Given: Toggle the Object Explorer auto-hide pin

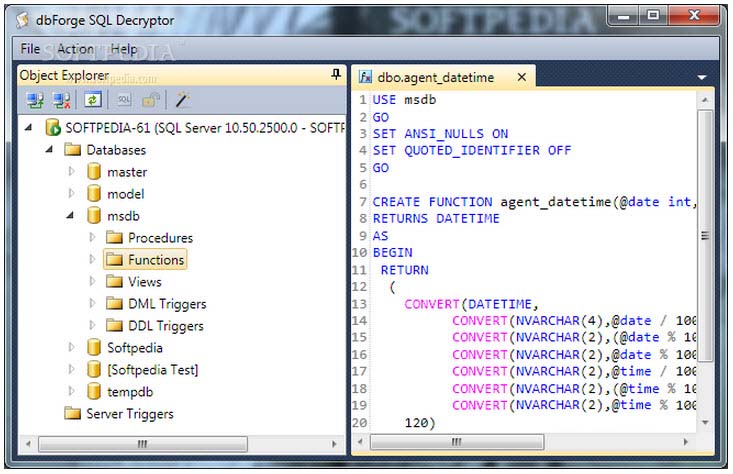Looking at the screenshot, I should click(x=335, y=75).
